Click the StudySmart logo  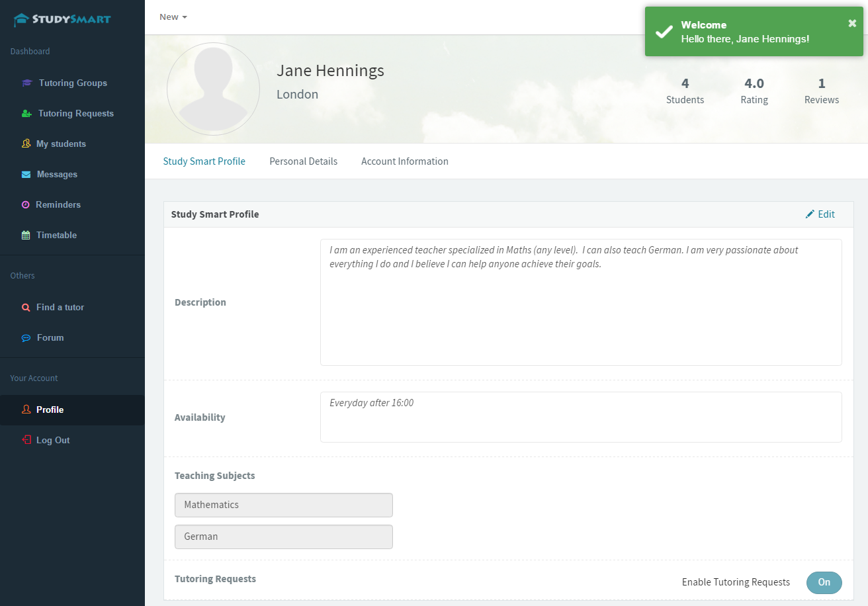[x=62, y=19]
